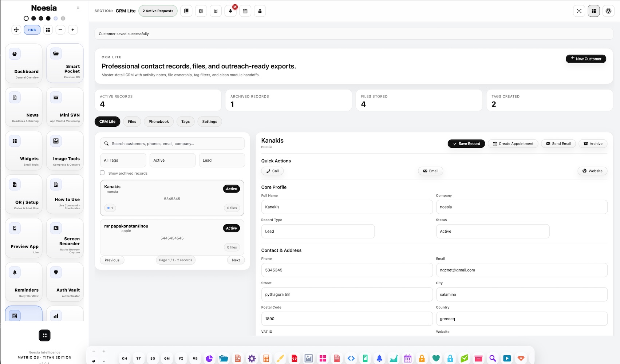The image size is (620, 364).
Task: Open the All Tags filter dropdown
Action: point(123,160)
